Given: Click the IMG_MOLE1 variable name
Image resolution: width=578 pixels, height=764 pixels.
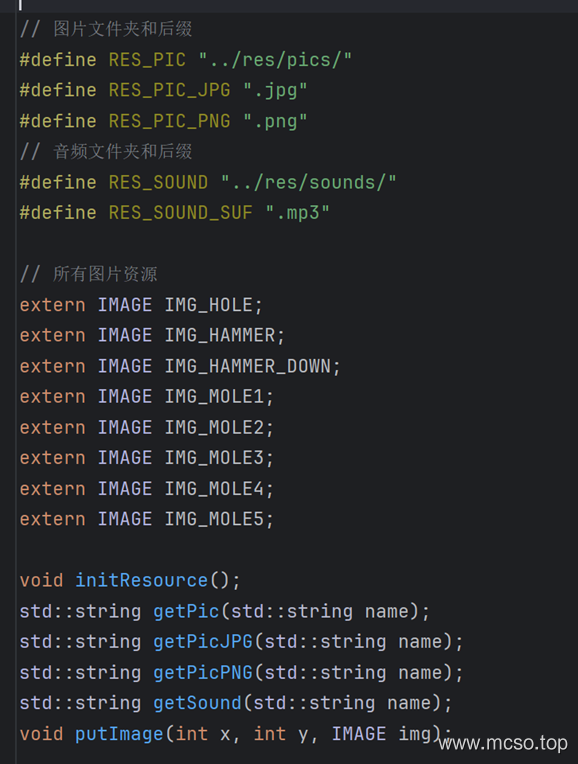Looking at the screenshot, I should coord(214,397).
